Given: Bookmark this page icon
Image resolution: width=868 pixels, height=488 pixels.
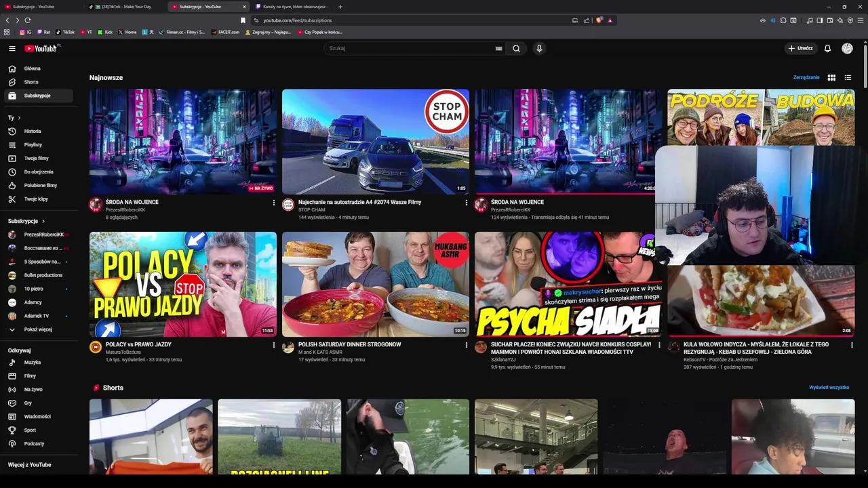Looking at the screenshot, I should pyautogui.click(x=243, y=20).
